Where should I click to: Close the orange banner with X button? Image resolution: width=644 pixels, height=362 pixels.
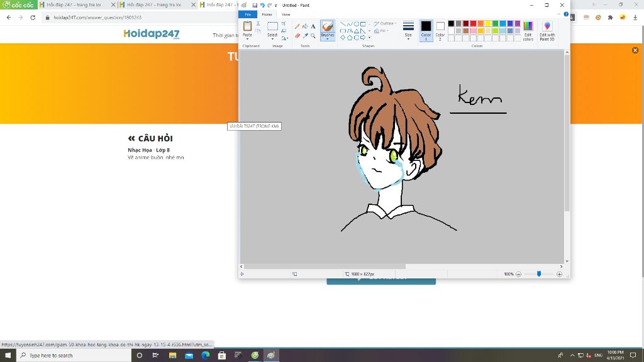pos(635,50)
